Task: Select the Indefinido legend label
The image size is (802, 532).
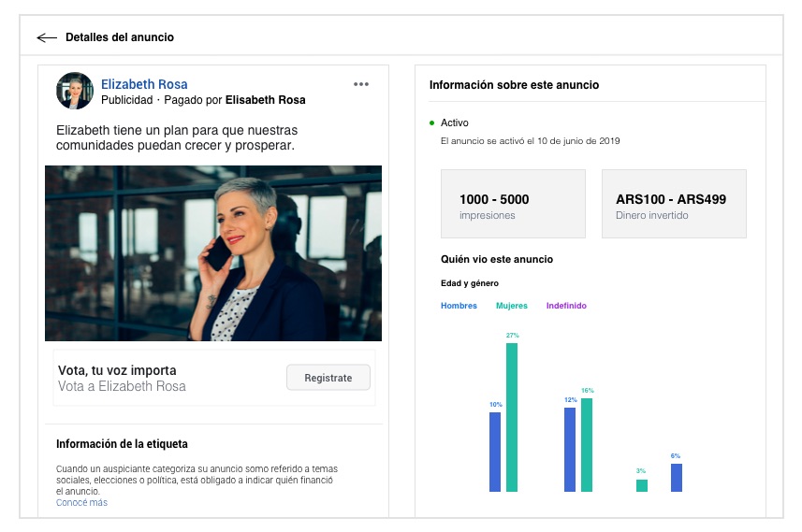Action: (x=566, y=306)
